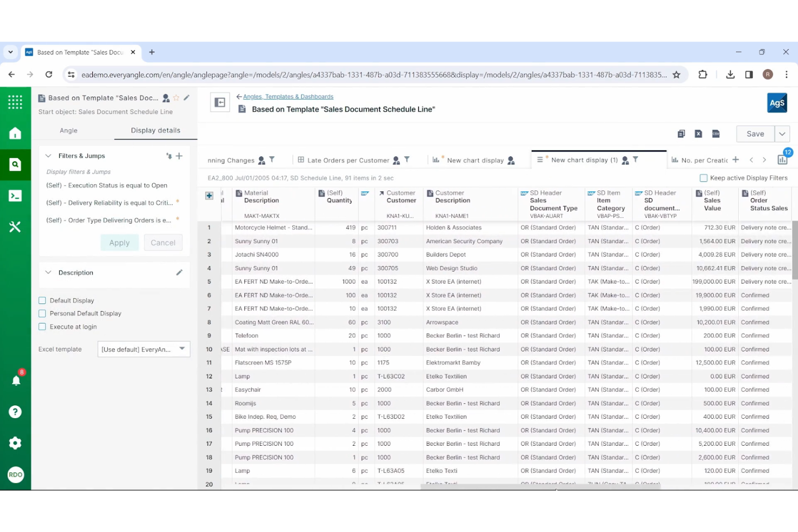This screenshot has width=798, height=532.
Task: Open the Angles, Templates & Dashboards link
Action: coord(288,97)
